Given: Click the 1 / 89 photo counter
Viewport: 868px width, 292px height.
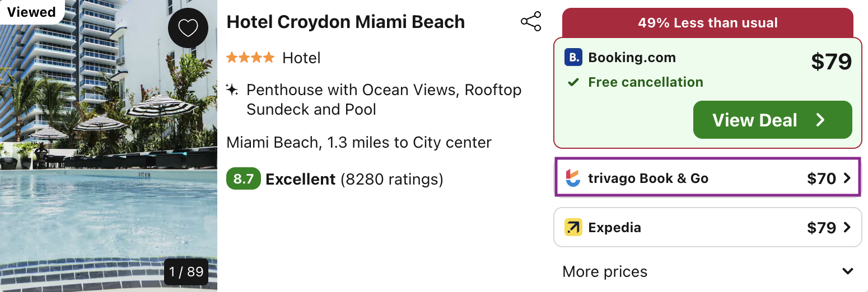Looking at the screenshot, I should [186, 272].
